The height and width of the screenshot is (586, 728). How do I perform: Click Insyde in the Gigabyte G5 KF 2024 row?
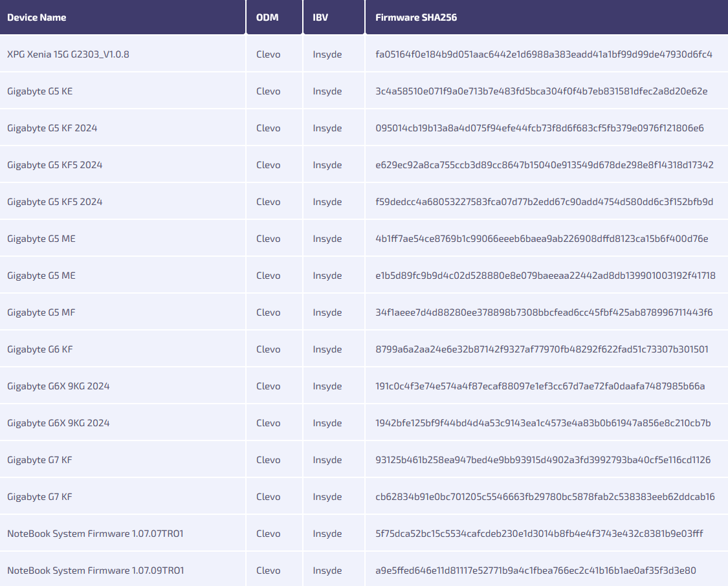pos(327,128)
